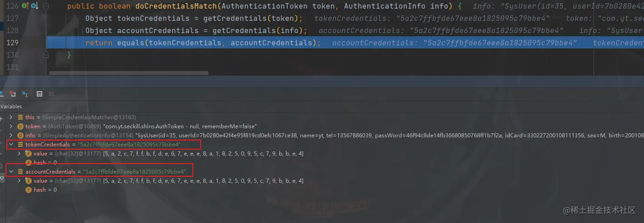Collapse the method fold marker on line 126

(x=46, y=6)
